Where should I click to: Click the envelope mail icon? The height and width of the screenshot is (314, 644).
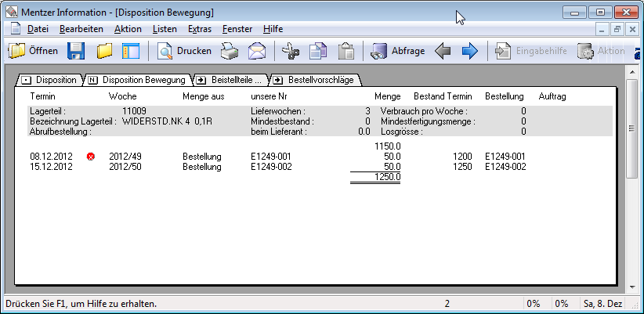click(257, 52)
